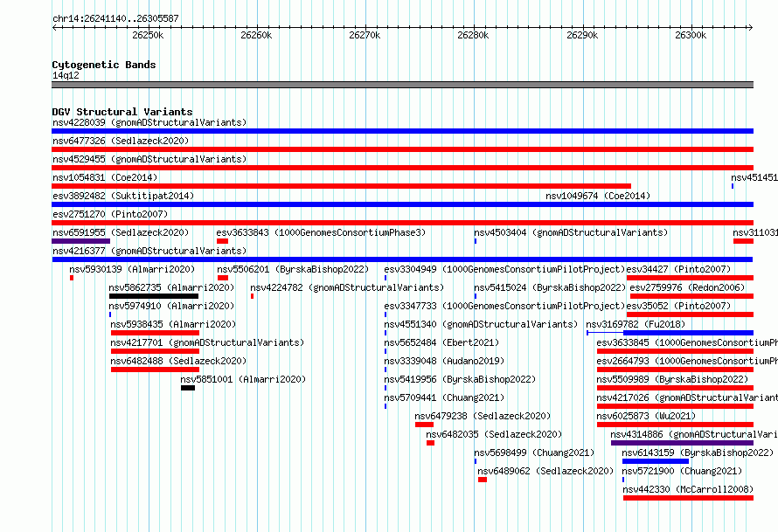Click the red bar under nsv6489062

[483, 480]
